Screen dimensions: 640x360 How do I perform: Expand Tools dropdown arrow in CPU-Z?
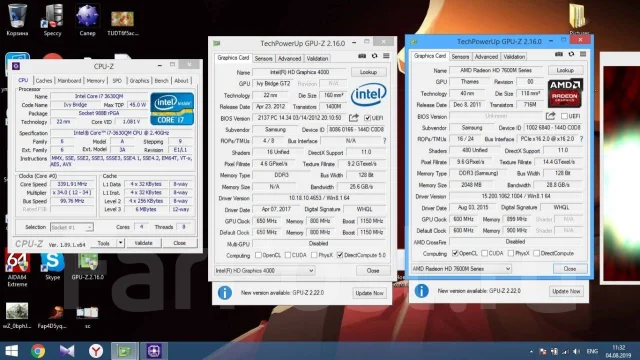120,243
